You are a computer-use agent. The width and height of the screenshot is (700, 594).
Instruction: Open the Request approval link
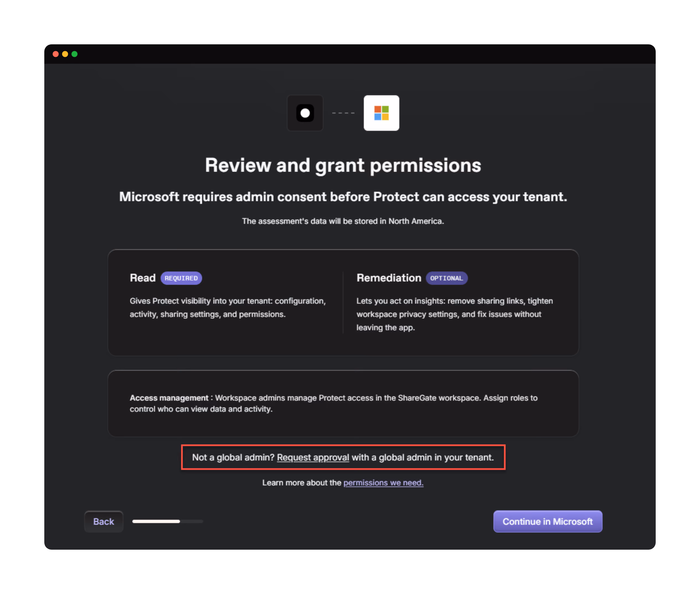[313, 458]
